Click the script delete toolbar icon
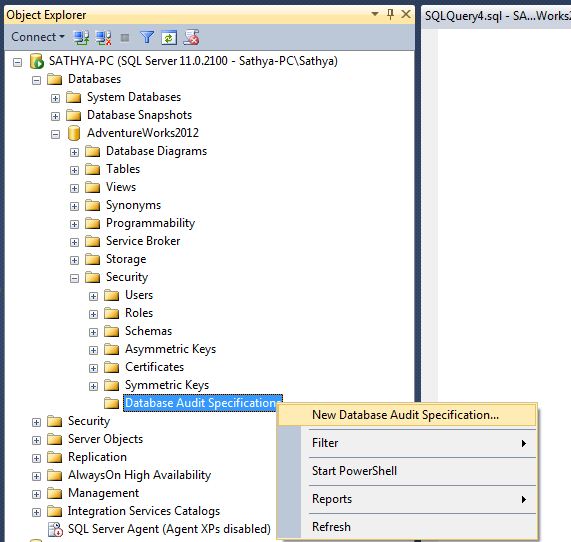This screenshot has height=542, width=571. 191,37
